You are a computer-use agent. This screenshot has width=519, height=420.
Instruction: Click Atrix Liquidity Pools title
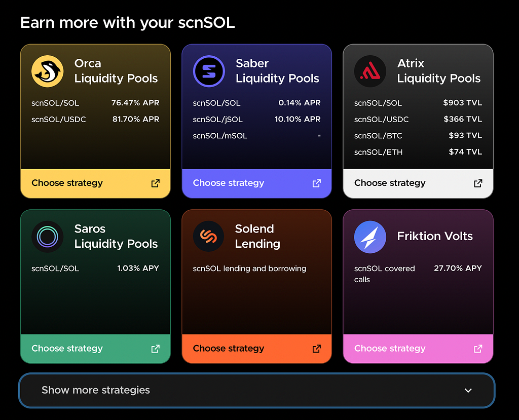(x=438, y=71)
